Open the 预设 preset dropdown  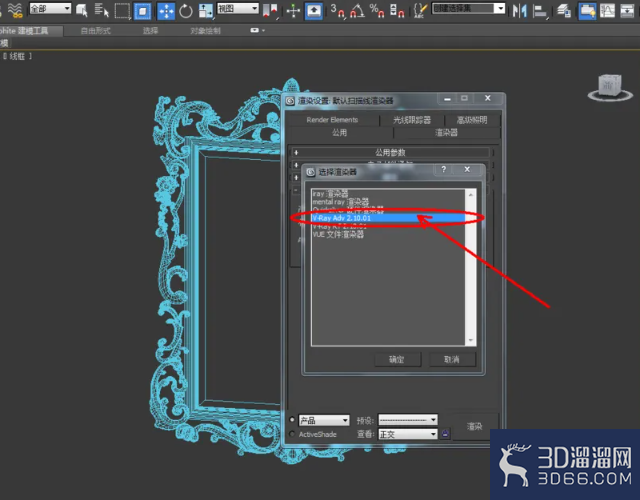pyautogui.click(x=408, y=420)
